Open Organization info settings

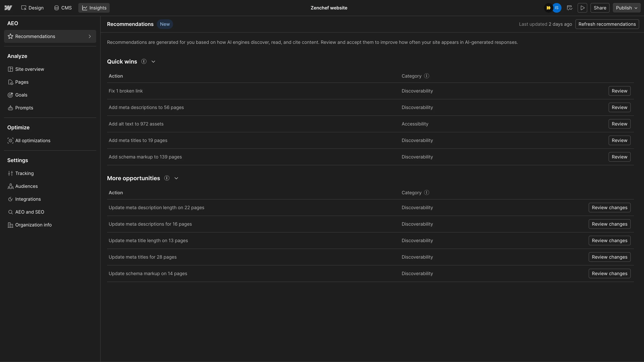pyautogui.click(x=50, y=225)
